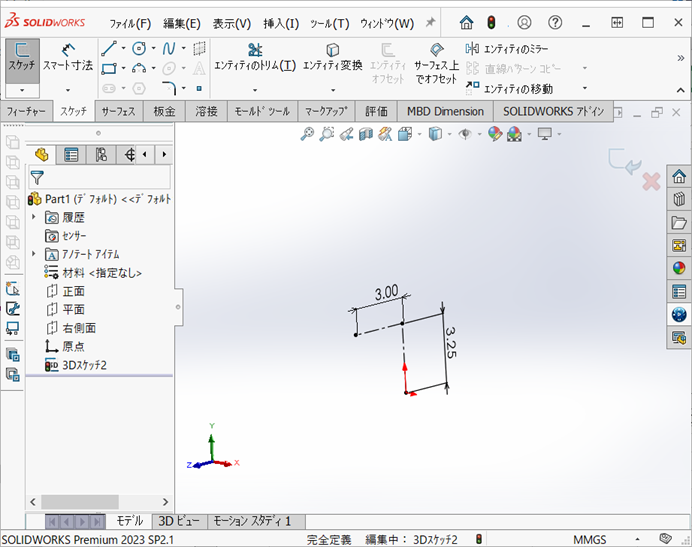Image resolution: width=692 pixels, height=547 pixels.
Task: Open the 挿入(I) Insert menu
Action: [x=281, y=23]
